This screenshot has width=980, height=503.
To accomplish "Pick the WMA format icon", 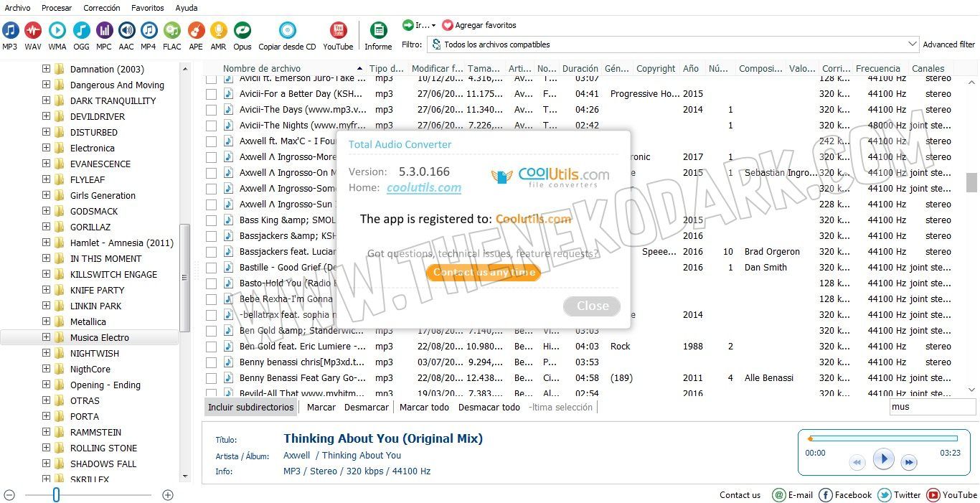I will tap(57, 30).
